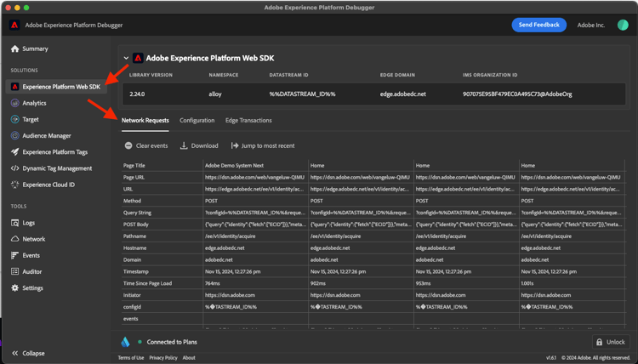This screenshot has height=364, width=638.
Task: Click the Adobe logo in header
Action: tap(14, 25)
